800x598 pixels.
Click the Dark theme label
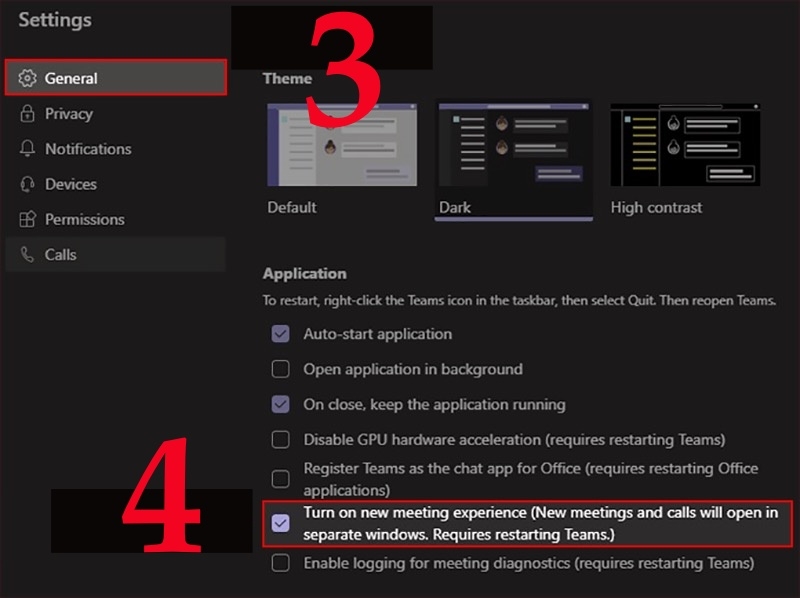coord(455,207)
